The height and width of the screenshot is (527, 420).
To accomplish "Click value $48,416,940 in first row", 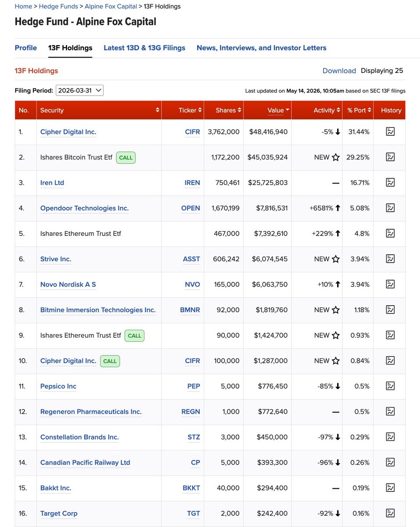I will pyautogui.click(x=268, y=132).
